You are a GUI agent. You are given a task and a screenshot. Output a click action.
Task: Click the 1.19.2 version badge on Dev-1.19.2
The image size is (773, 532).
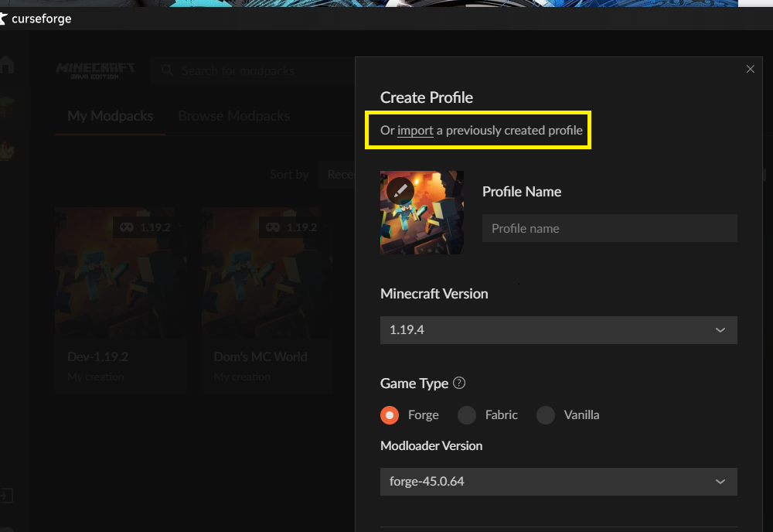(145, 227)
